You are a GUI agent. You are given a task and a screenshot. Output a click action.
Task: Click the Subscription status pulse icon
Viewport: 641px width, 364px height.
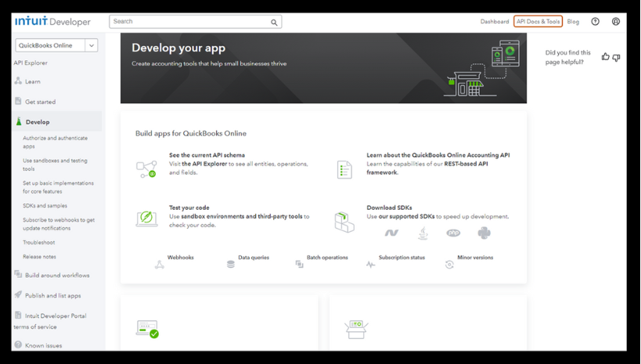pyautogui.click(x=370, y=265)
